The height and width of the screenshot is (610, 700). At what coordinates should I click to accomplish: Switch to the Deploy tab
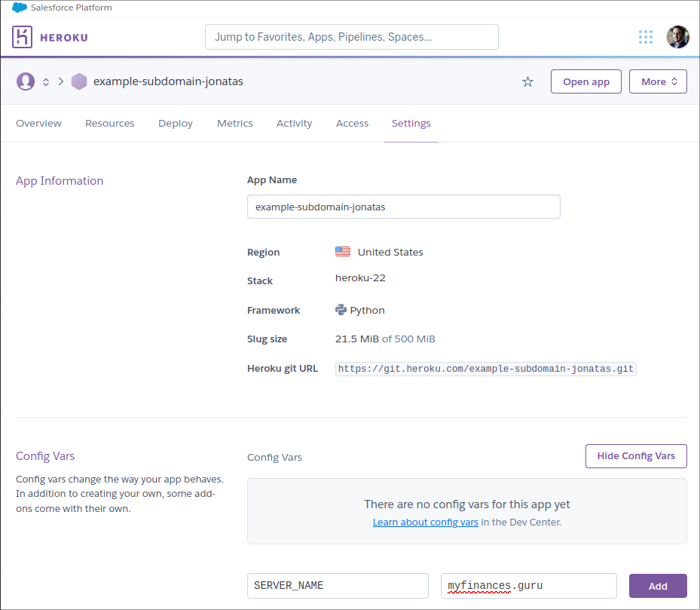point(176,124)
